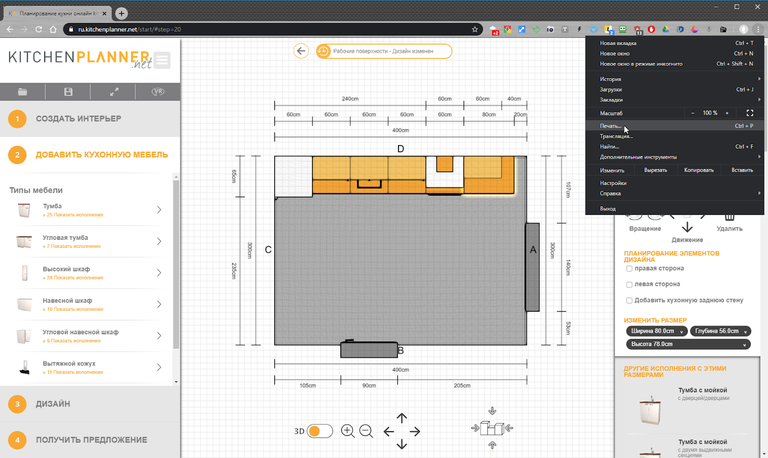Click the open folder icon in toolbar
The width and height of the screenshot is (768, 458).
pyautogui.click(x=23, y=92)
